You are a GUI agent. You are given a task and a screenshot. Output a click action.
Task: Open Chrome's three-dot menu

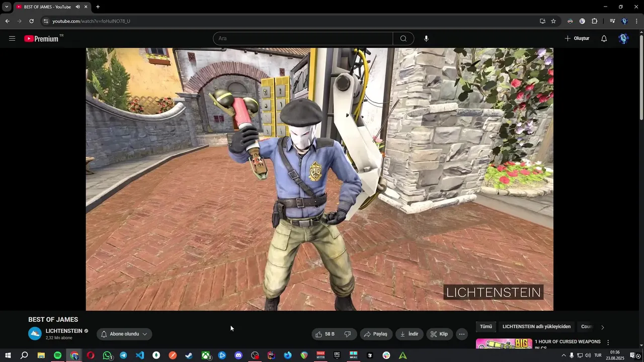[x=636, y=21]
